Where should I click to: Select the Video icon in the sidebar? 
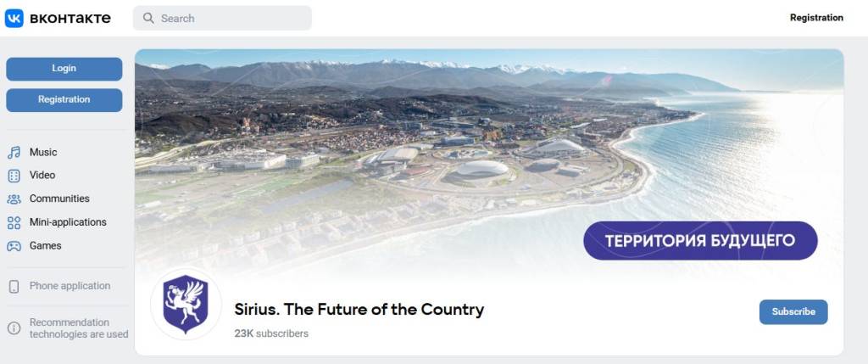(14, 176)
